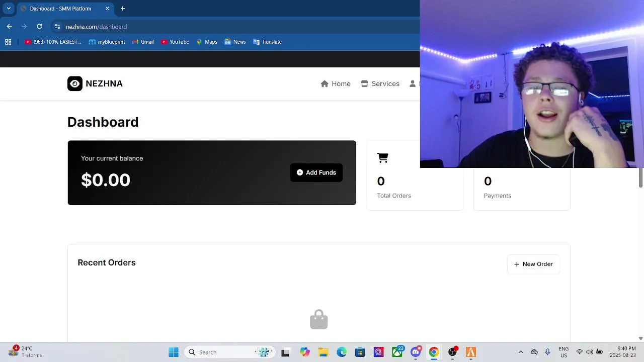Go back with browser back arrow

9,27
